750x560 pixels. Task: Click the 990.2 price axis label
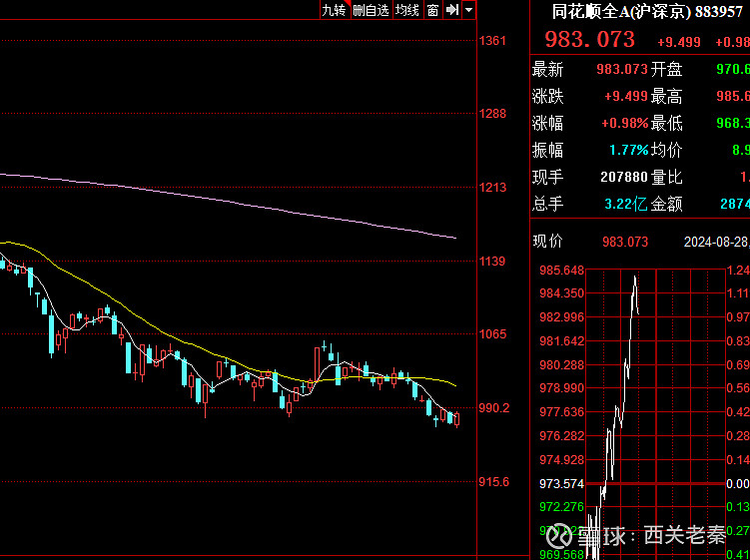coord(494,408)
